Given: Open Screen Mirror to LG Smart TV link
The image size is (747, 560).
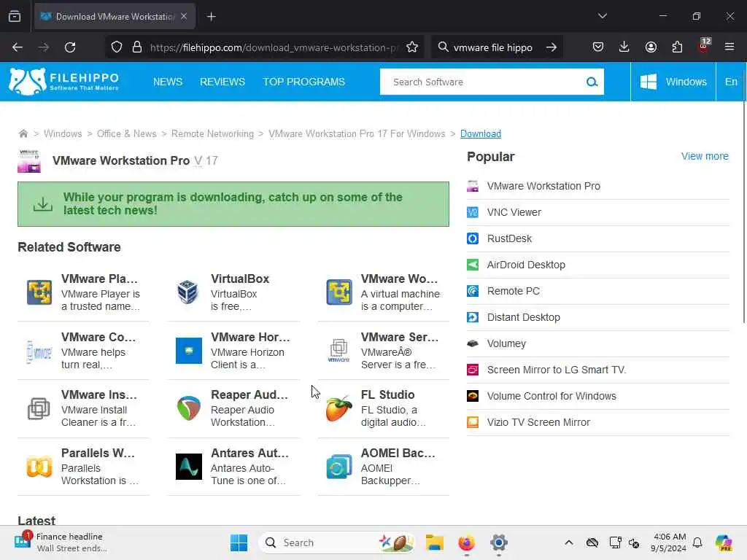Looking at the screenshot, I should 557,370.
